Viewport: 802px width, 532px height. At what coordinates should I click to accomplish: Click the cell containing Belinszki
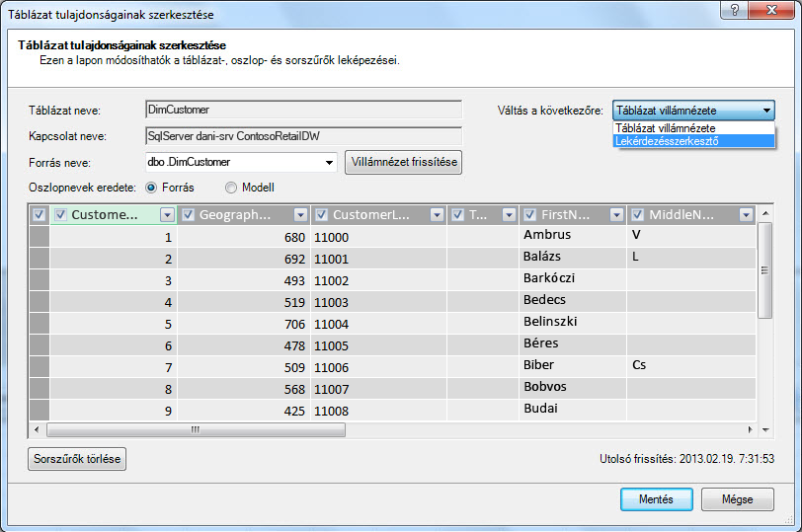point(572,322)
